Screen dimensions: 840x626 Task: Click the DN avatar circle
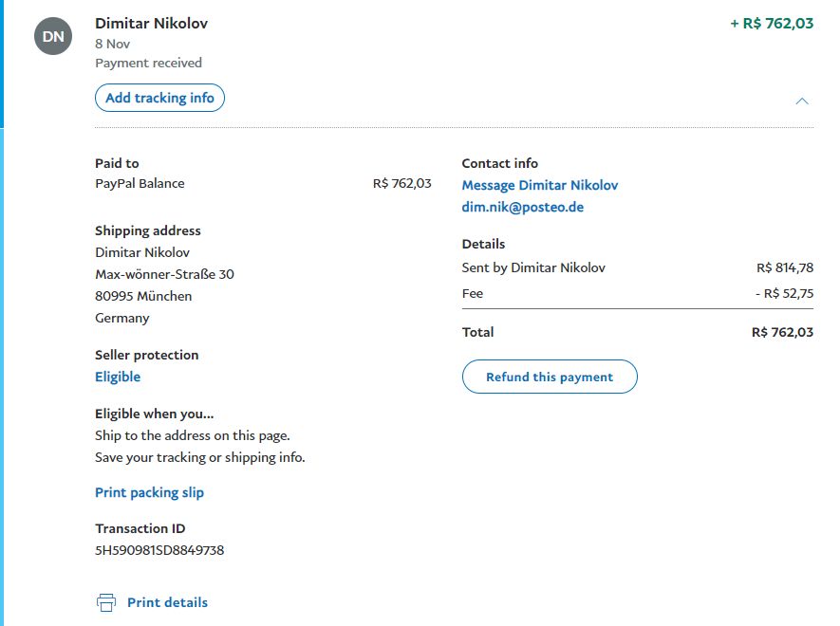pos(53,36)
